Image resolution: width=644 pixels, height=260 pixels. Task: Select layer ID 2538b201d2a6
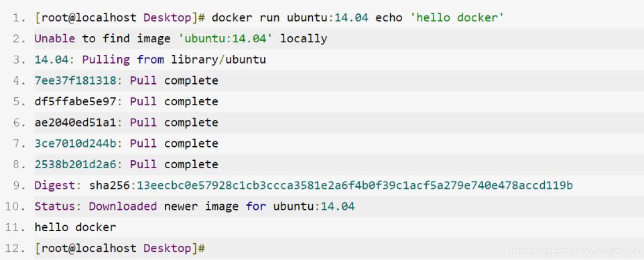coord(76,164)
